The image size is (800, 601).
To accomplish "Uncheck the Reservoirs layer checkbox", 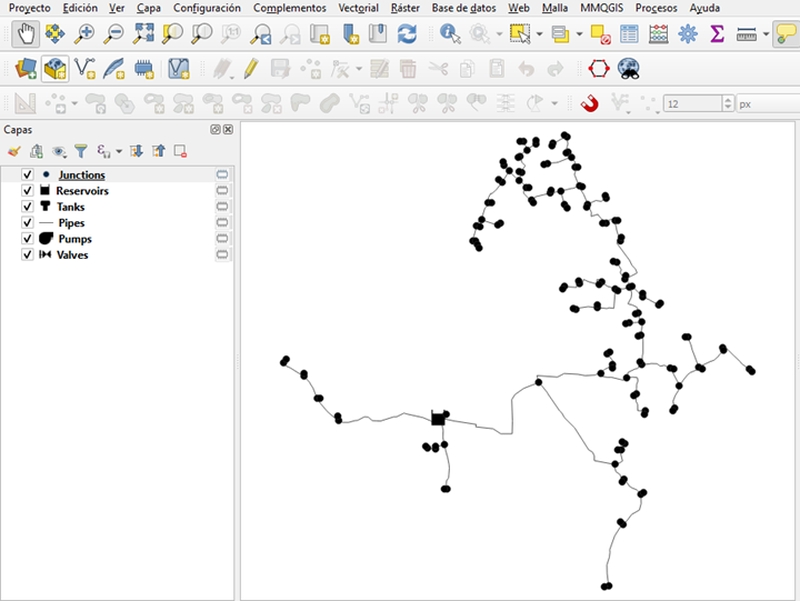I will pyautogui.click(x=27, y=191).
